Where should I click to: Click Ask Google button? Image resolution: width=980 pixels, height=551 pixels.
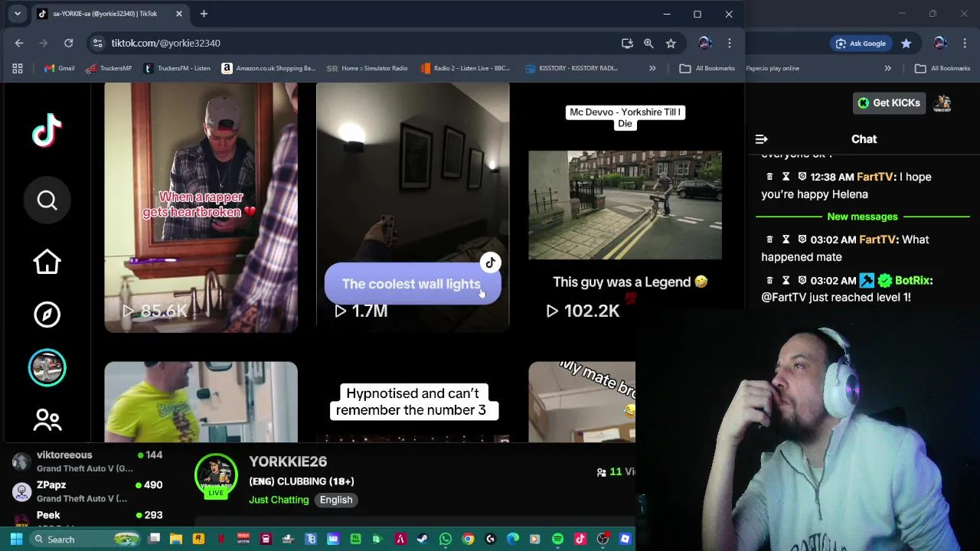click(861, 44)
